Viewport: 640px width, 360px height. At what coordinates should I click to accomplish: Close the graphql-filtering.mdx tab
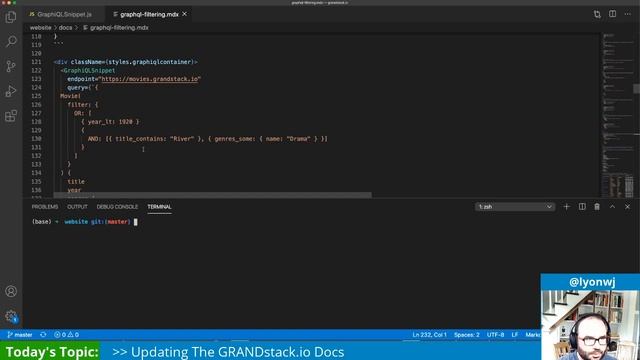pos(184,14)
